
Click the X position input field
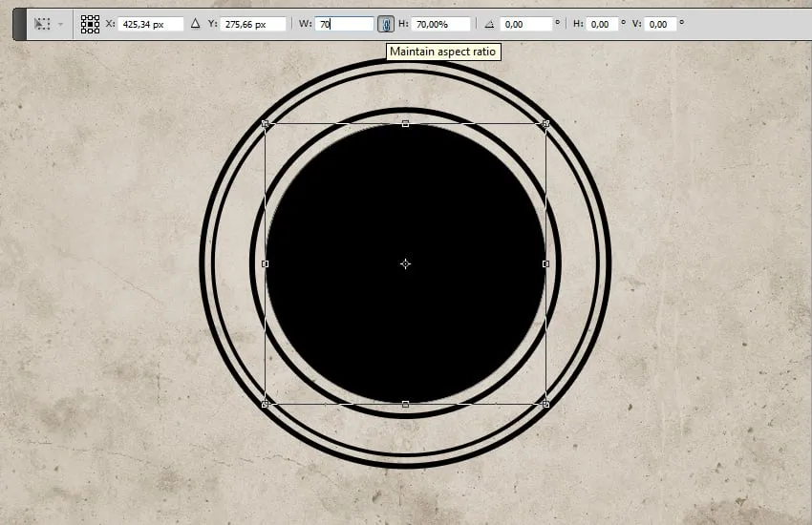[x=151, y=24]
